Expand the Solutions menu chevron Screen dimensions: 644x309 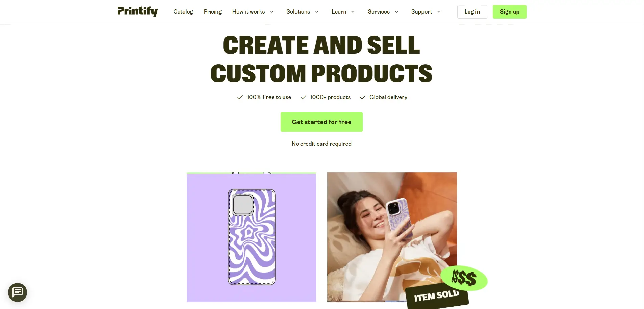[317, 12]
